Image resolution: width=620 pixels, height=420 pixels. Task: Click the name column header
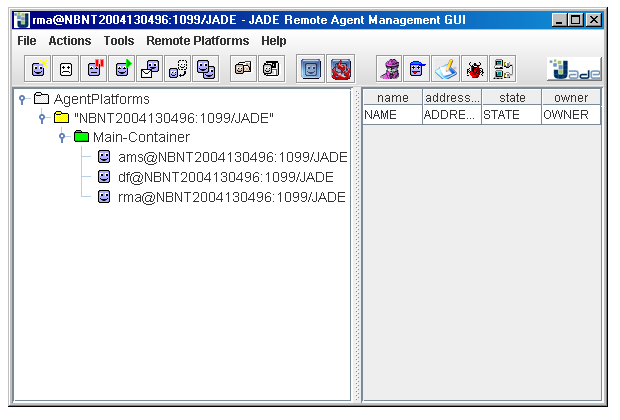coord(393,97)
